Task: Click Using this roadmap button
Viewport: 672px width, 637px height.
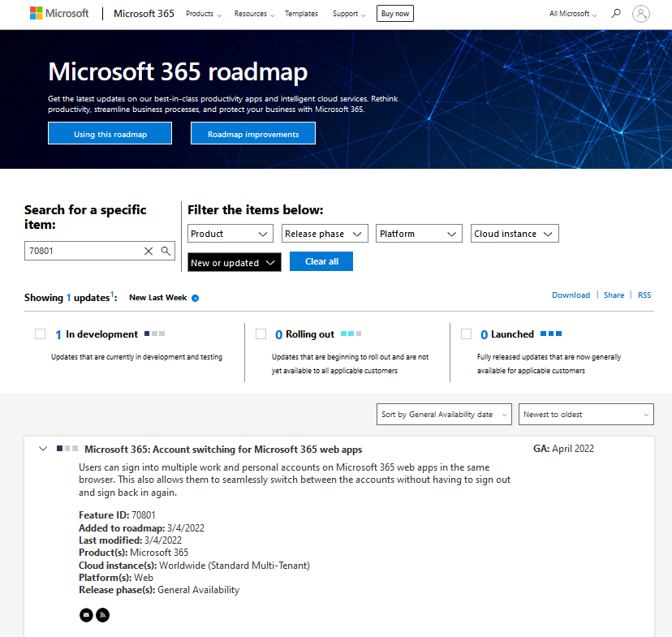Action: click(x=110, y=134)
